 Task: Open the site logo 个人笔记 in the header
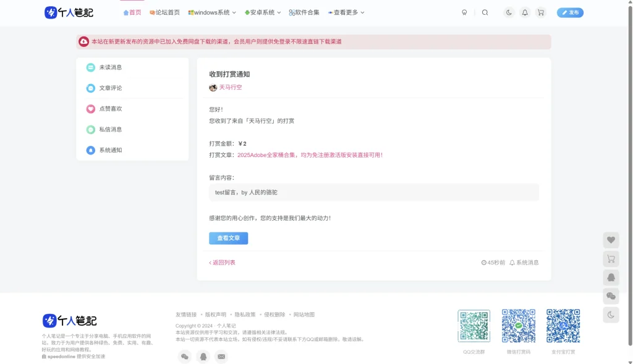pos(68,12)
